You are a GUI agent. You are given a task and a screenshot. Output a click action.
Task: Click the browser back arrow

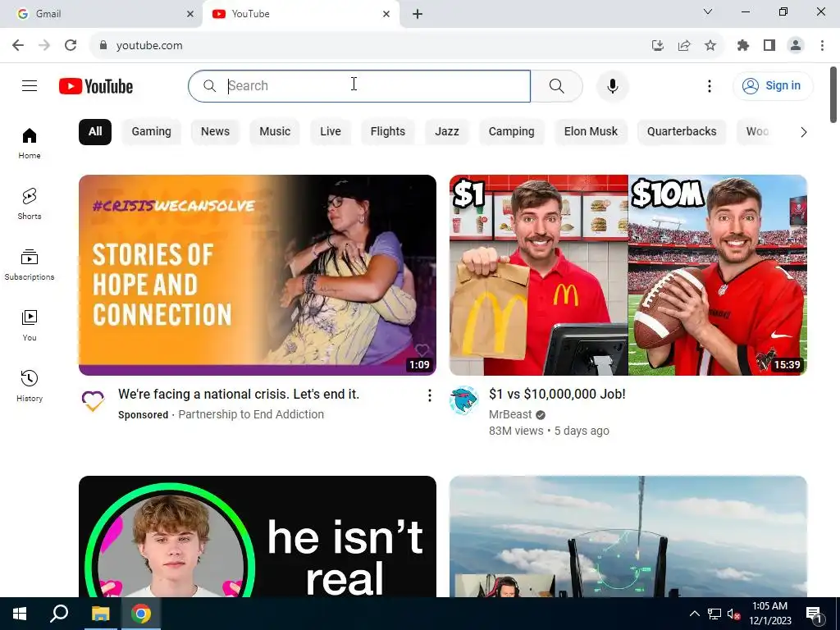pos(18,45)
